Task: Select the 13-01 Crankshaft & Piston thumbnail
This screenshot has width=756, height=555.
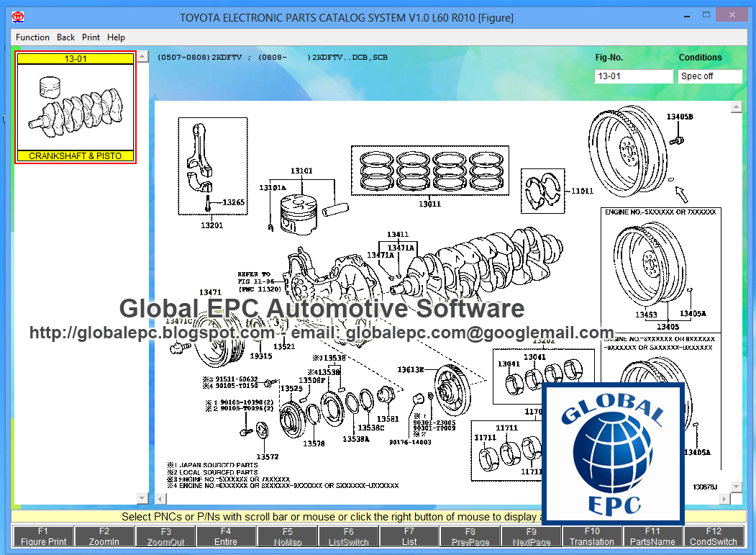Action: [76, 107]
